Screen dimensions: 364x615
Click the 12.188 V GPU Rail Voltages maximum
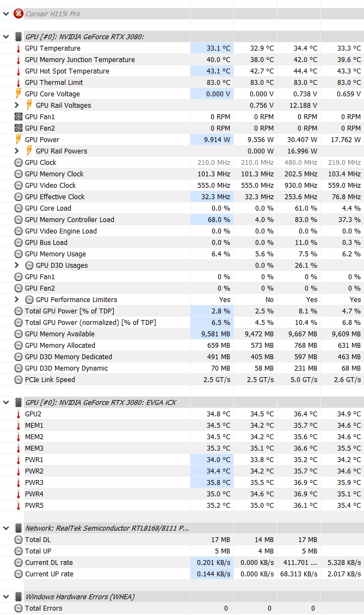(303, 105)
